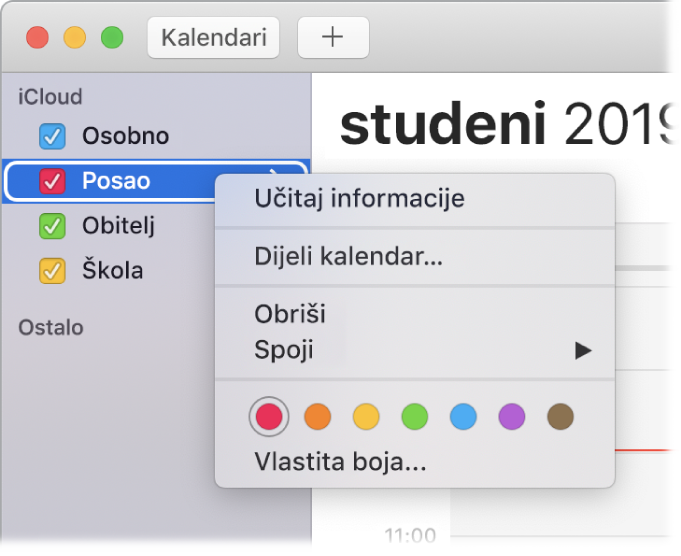Screen dimensions: 681x556
Task: Pick the blue color swatch
Action: [x=463, y=417]
